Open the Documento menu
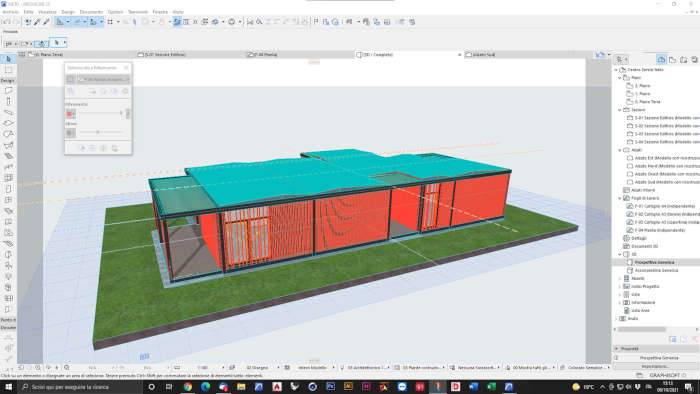Screen dimensions: 700x394 pos(91,12)
